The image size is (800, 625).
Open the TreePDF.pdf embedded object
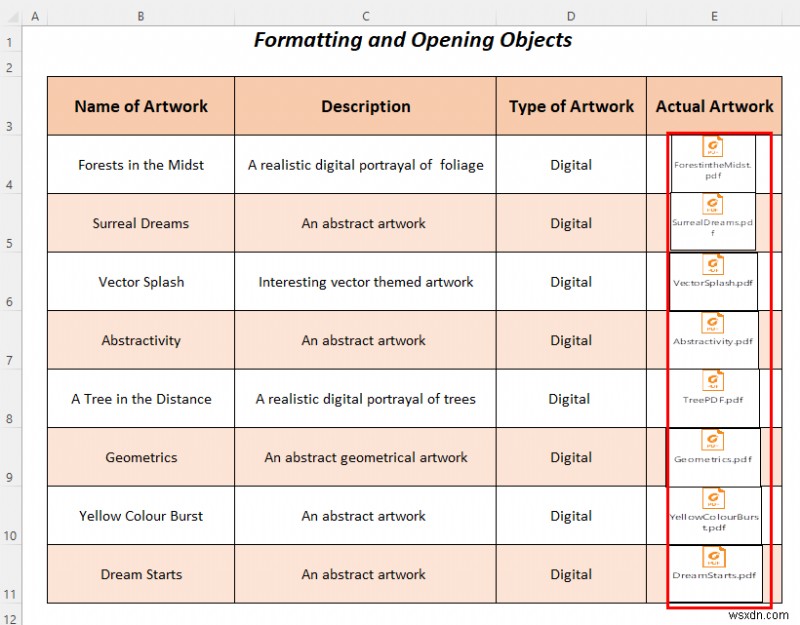[x=713, y=398]
